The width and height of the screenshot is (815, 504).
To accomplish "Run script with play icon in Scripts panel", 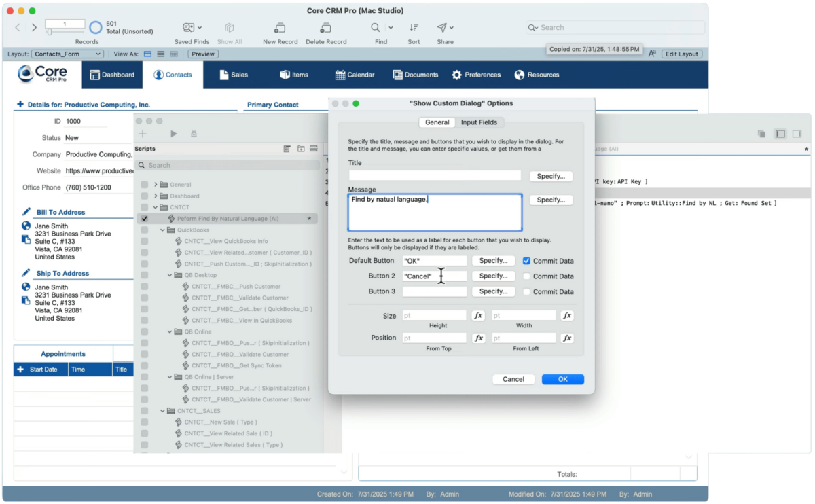I will pos(173,134).
